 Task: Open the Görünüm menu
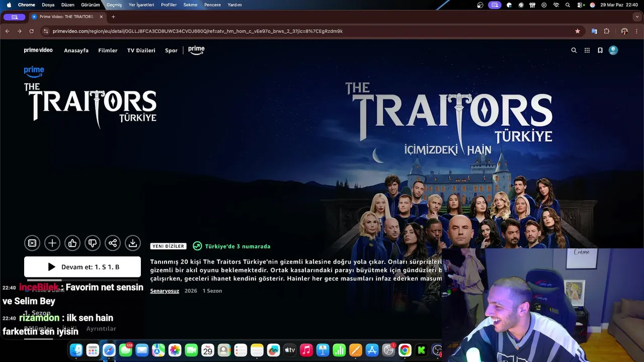(x=91, y=5)
